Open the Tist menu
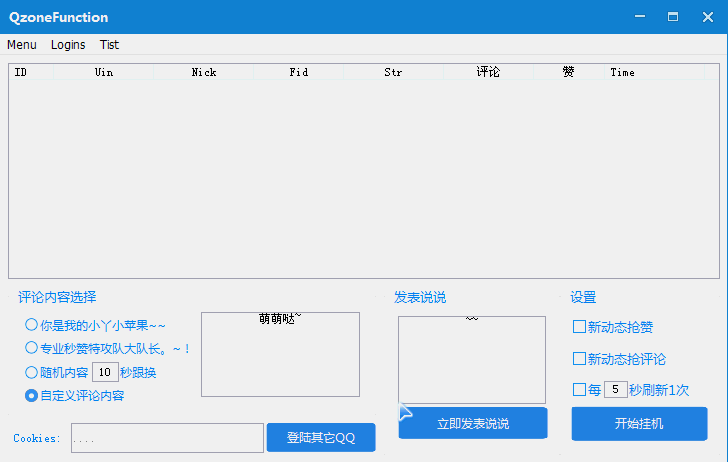Image resolution: width=728 pixels, height=462 pixels. (109, 45)
